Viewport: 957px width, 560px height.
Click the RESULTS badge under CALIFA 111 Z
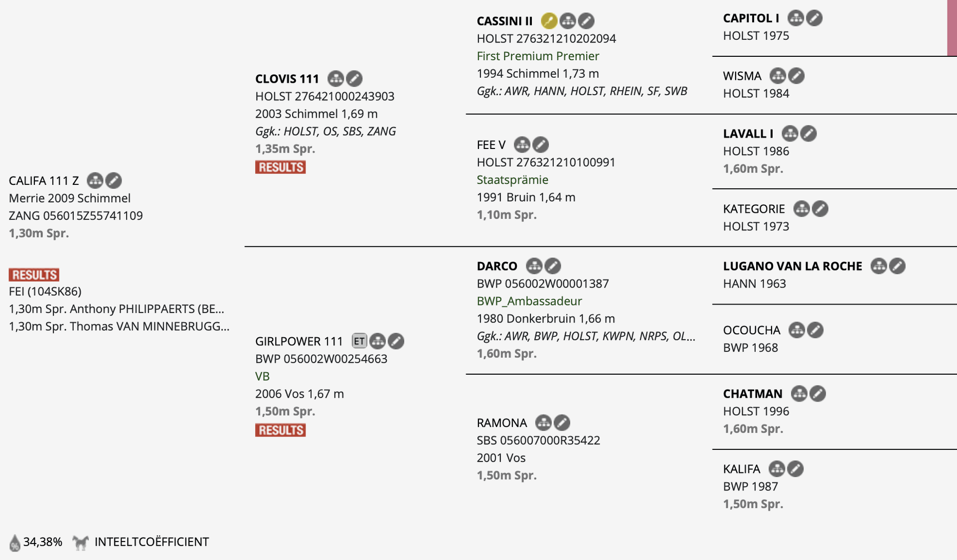point(34,275)
